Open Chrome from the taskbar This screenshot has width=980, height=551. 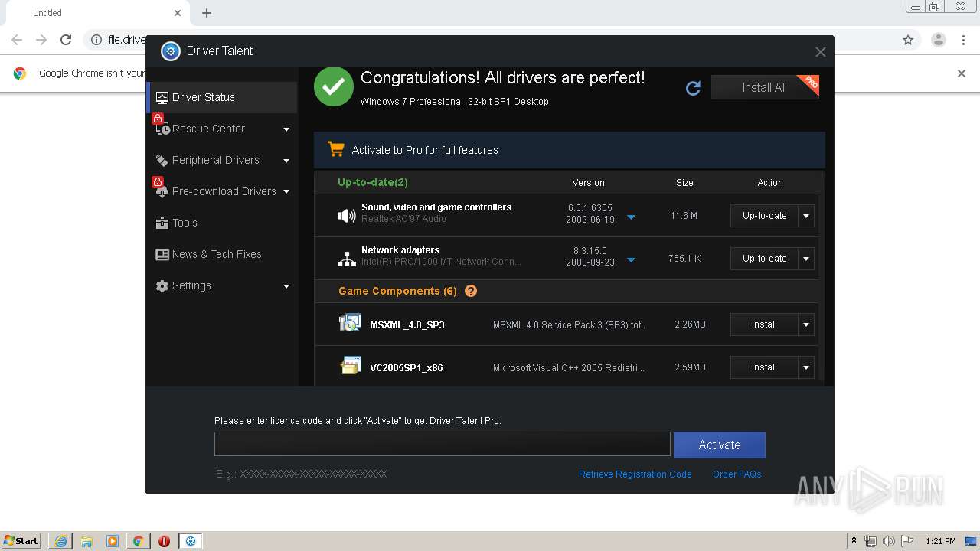[139, 541]
